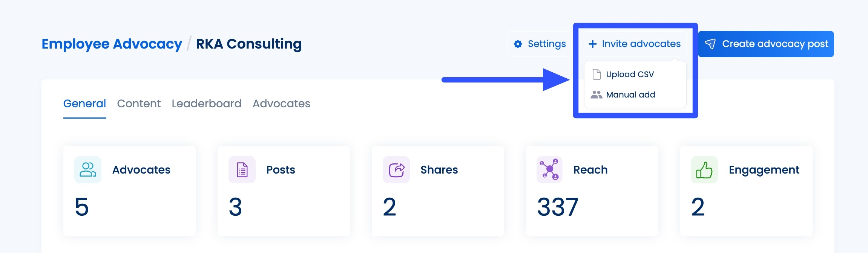
Task: Click the Advocates card users icon
Action: click(x=88, y=170)
